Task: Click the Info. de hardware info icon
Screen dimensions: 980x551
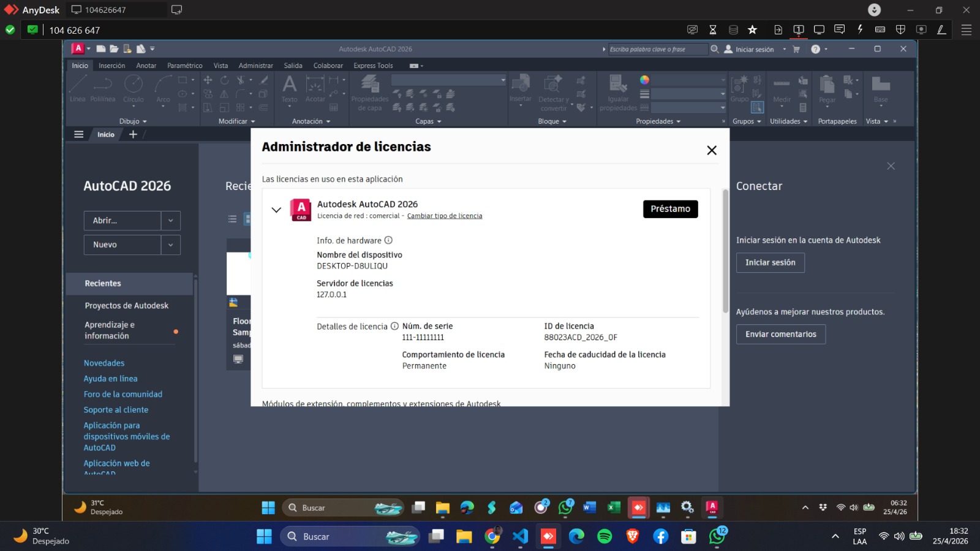Action: pyautogui.click(x=388, y=240)
